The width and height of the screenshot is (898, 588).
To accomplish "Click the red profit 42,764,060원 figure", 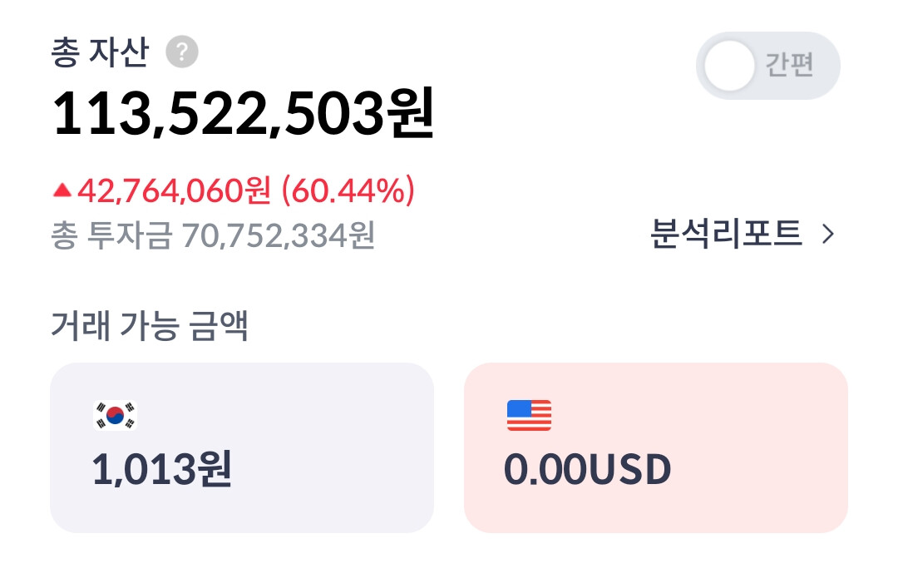I will (174, 190).
